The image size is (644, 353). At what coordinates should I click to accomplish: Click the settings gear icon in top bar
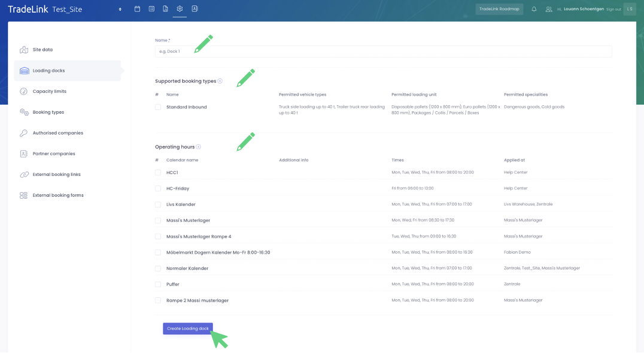tap(180, 9)
